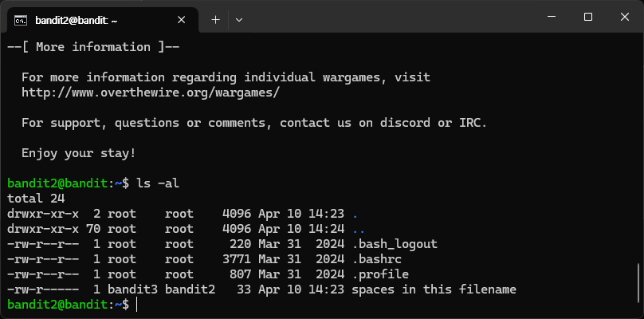The image size is (644, 319).
Task: Click the terminal icon in the tab
Action: 21,20
